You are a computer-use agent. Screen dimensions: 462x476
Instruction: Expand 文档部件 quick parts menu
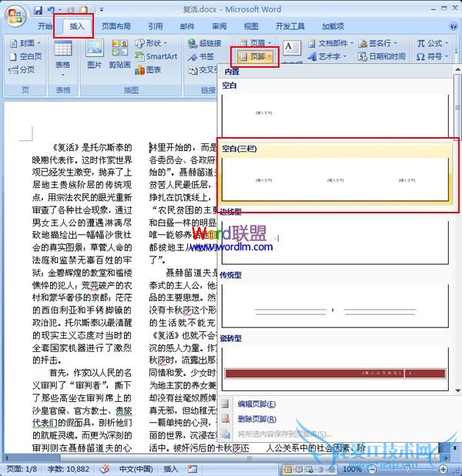[x=330, y=43]
